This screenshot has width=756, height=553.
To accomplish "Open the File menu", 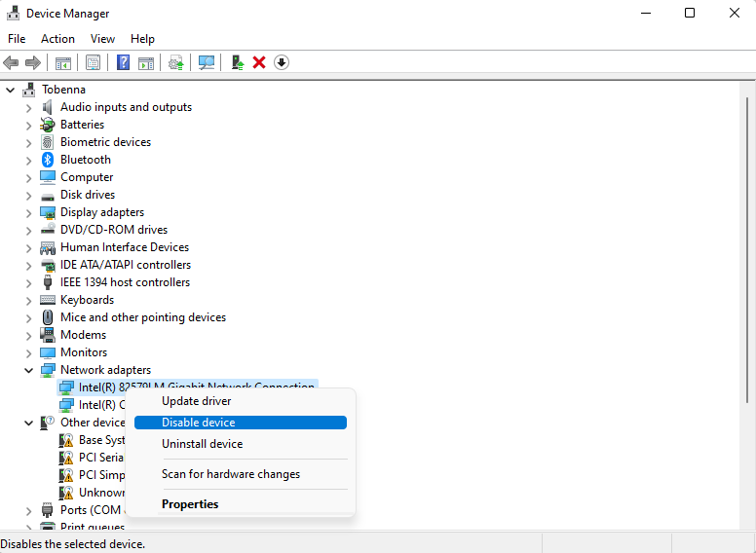I will point(17,39).
